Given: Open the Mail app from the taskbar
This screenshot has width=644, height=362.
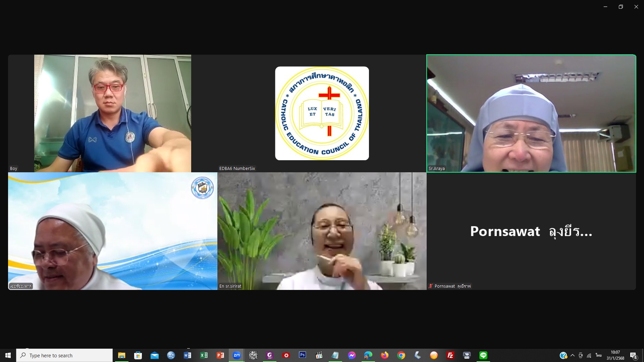Looking at the screenshot, I should (154, 355).
